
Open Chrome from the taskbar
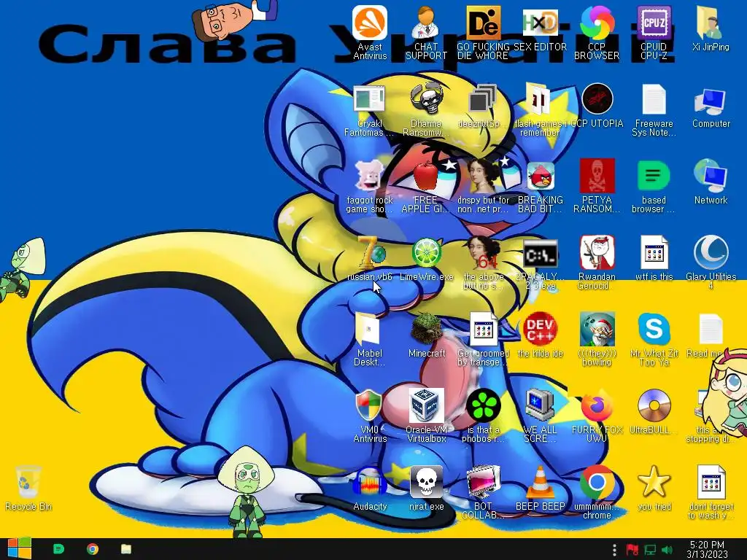click(x=93, y=548)
